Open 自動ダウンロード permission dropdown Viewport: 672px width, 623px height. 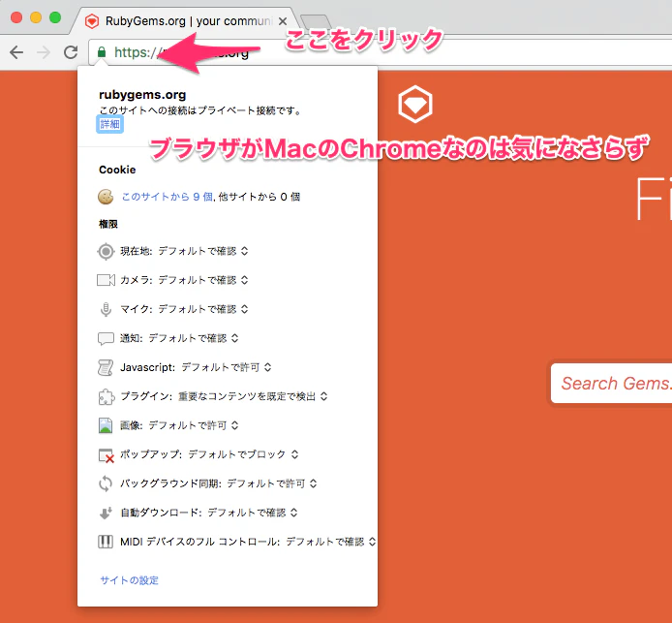point(253,513)
